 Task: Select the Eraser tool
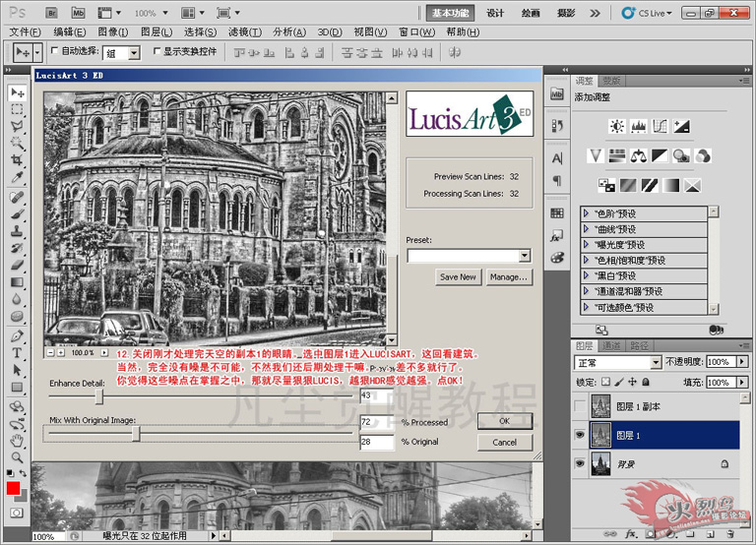coord(18,265)
